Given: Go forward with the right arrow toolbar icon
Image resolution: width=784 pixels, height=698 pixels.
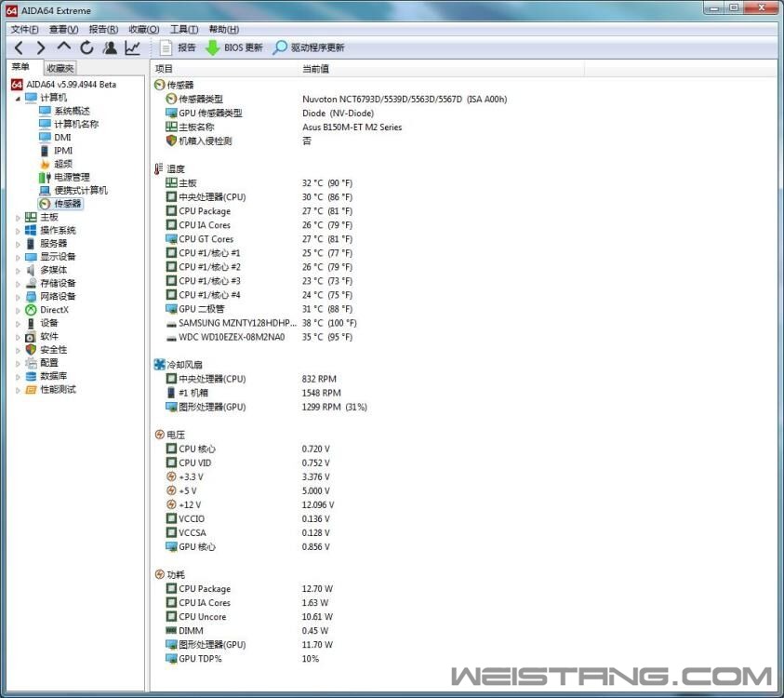Looking at the screenshot, I should click(x=41, y=48).
